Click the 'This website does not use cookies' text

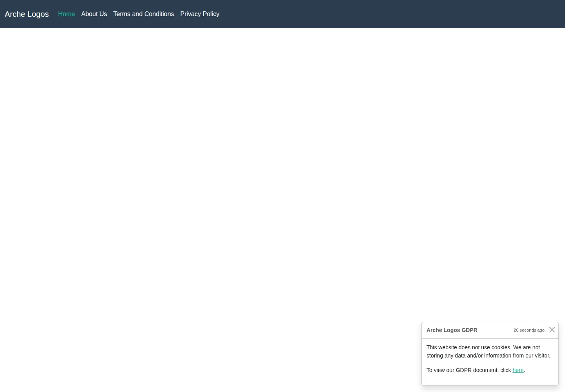[488, 352]
